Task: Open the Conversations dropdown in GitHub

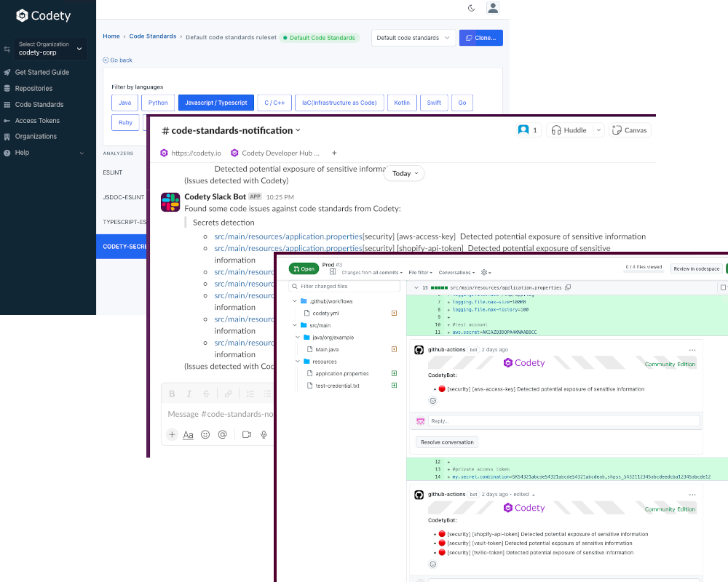Action: 456,273
